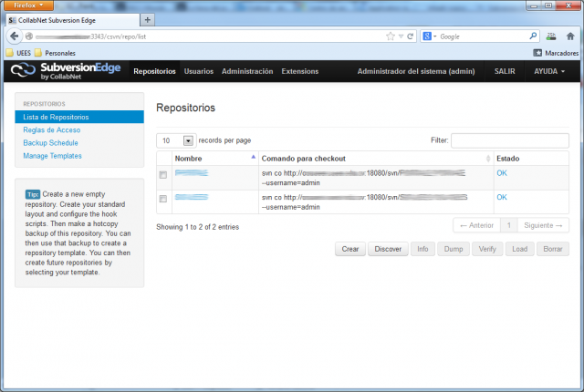Click the browser back arrow button
Screen dimensions: 584x392
(15, 36)
